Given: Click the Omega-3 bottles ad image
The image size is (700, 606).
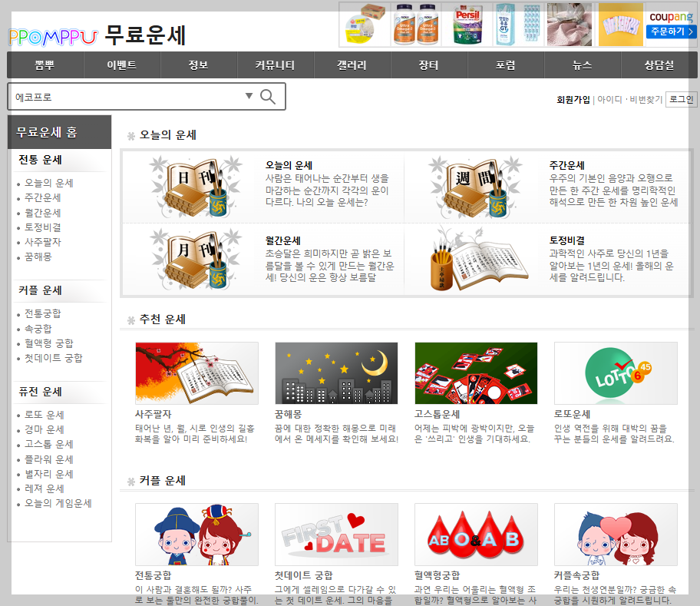Looking at the screenshot, I should click(x=416, y=25).
